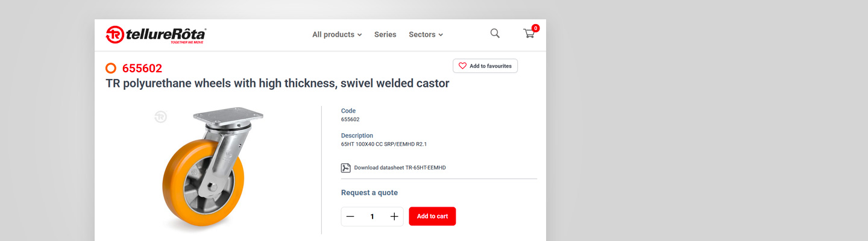This screenshot has height=241, width=868.
Task: Open the search magnifier icon
Action: click(x=495, y=34)
